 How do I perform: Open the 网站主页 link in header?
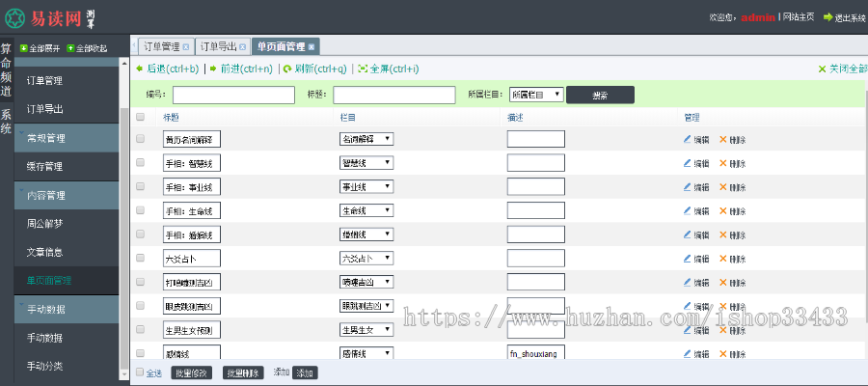pyautogui.click(x=799, y=17)
